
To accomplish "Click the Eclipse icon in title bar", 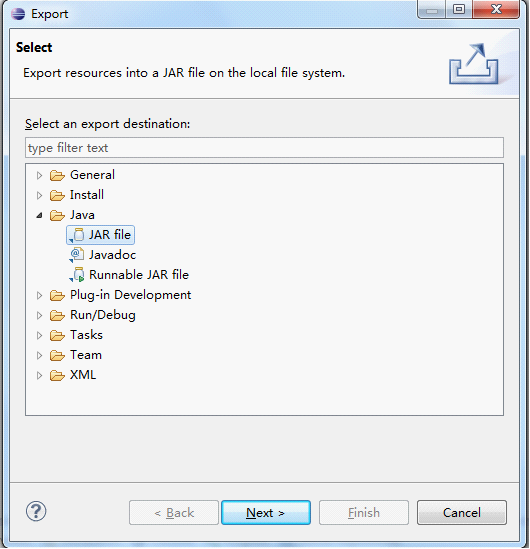I will tap(18, 14).
